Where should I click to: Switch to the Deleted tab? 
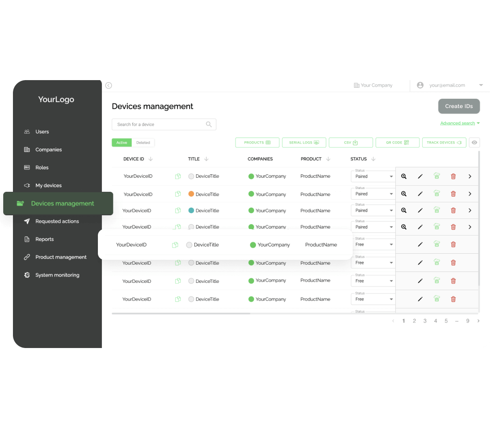pos(143,142)
